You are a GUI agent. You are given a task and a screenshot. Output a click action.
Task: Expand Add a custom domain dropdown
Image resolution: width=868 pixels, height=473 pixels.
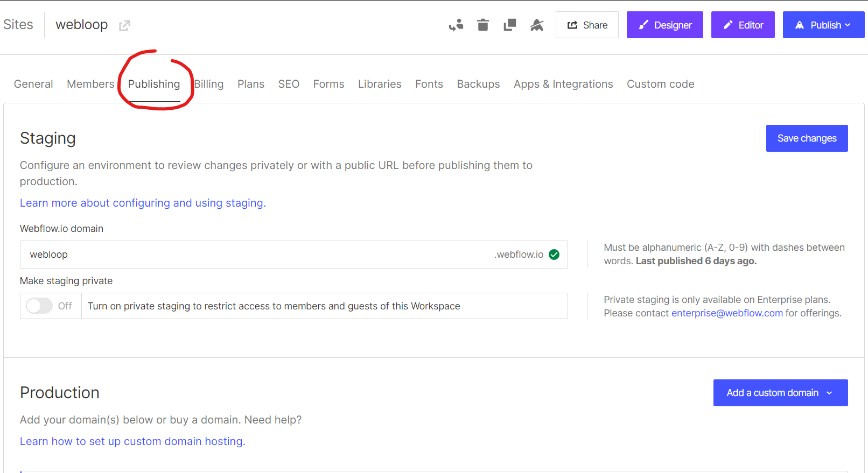click(x=780, y=393)
